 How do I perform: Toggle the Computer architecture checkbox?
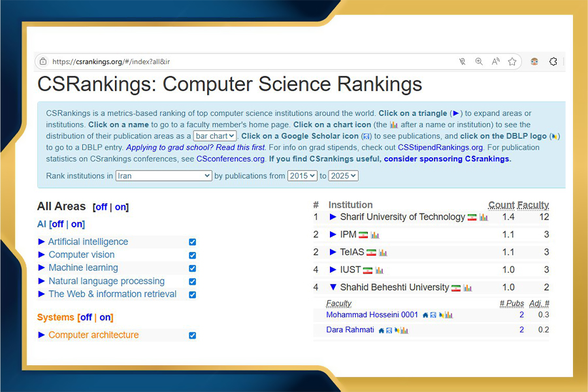click(x=192, y=335)
